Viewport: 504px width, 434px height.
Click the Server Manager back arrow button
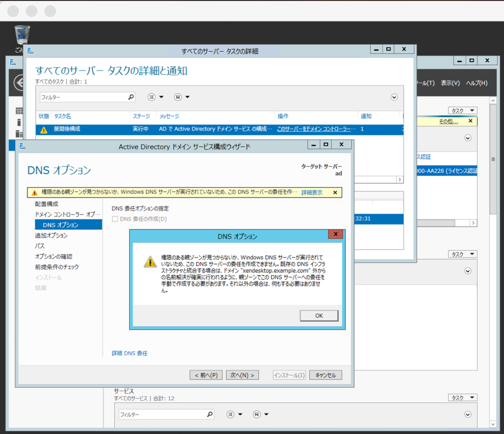tap(19, 83)
